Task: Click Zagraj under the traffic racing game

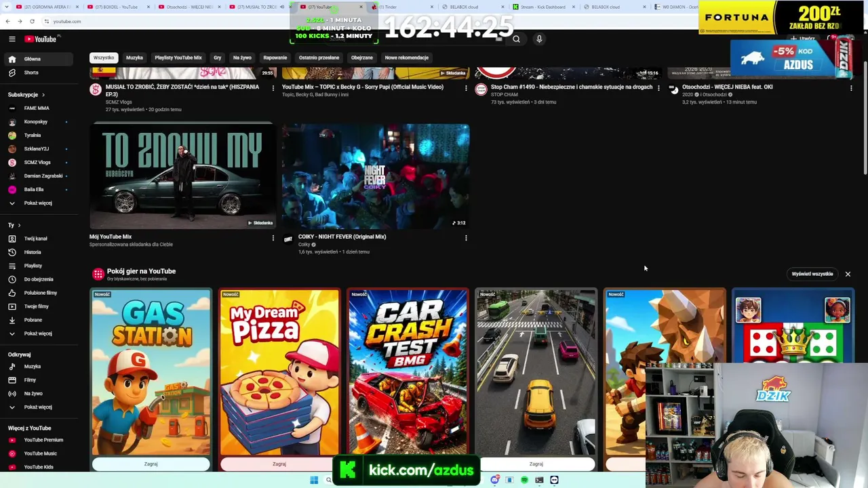Action: coord(536,464)
